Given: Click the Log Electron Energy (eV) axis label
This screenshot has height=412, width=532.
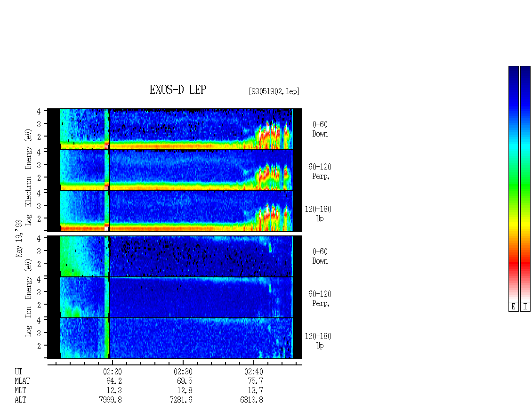Looking at the screenshot, I should pos(28,177).
